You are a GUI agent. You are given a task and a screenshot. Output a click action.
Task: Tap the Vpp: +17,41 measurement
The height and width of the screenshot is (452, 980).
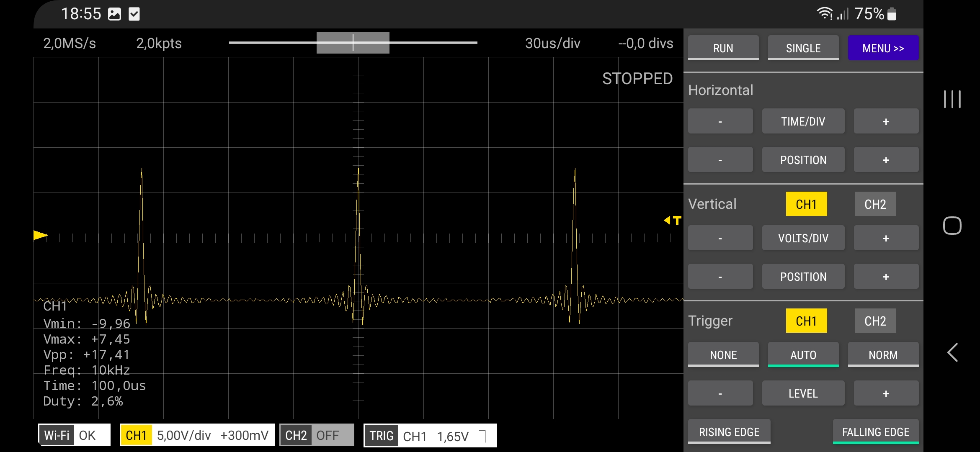coord(86,355)
